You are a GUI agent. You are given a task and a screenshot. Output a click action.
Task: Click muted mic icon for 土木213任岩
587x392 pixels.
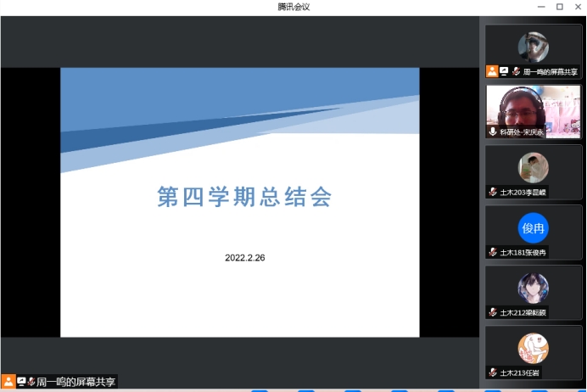pyautogui.click(x=492, y=373)
